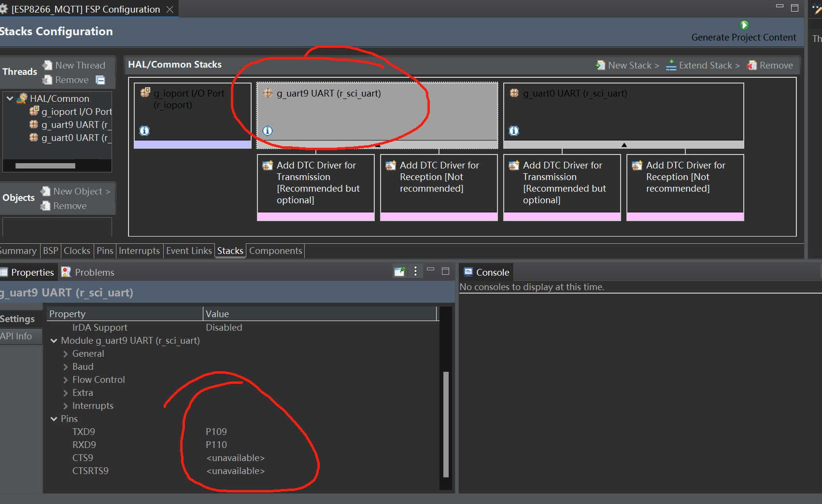Viewport: 822px width, 504px height.
Task: Expand the Baud property group
Action: [x=65, y=367]
